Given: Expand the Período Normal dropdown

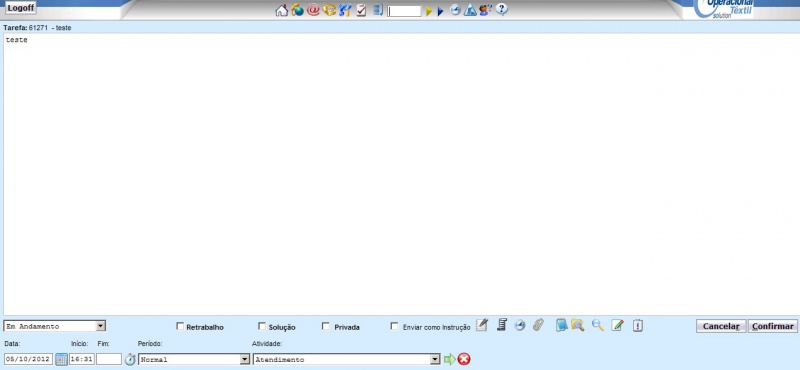Looking at the screenshot, I should 194,359.
